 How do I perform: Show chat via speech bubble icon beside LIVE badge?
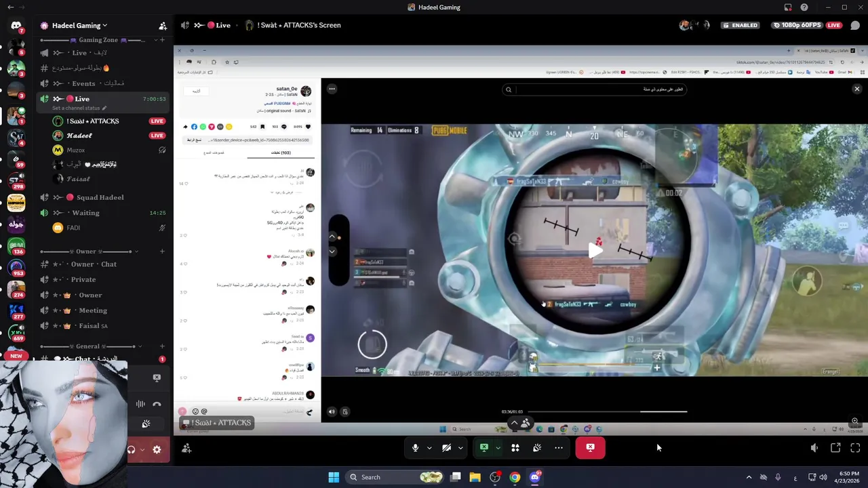tap(855, 25)
